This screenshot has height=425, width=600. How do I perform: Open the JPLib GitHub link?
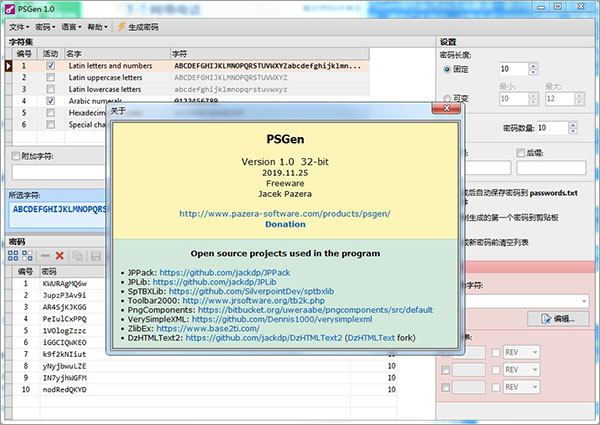[x=214, y=282]
